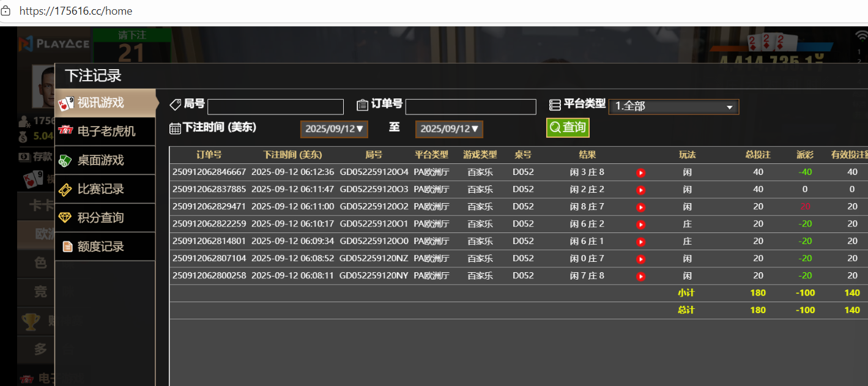Open the 比赛记录 match records tab
Viewport: 868px width, 386px height.
pos(105,189)
